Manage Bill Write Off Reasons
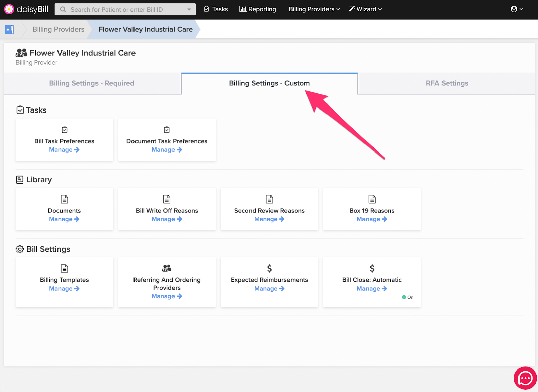This screenshot has height=392, width=538. pos(167,219)
